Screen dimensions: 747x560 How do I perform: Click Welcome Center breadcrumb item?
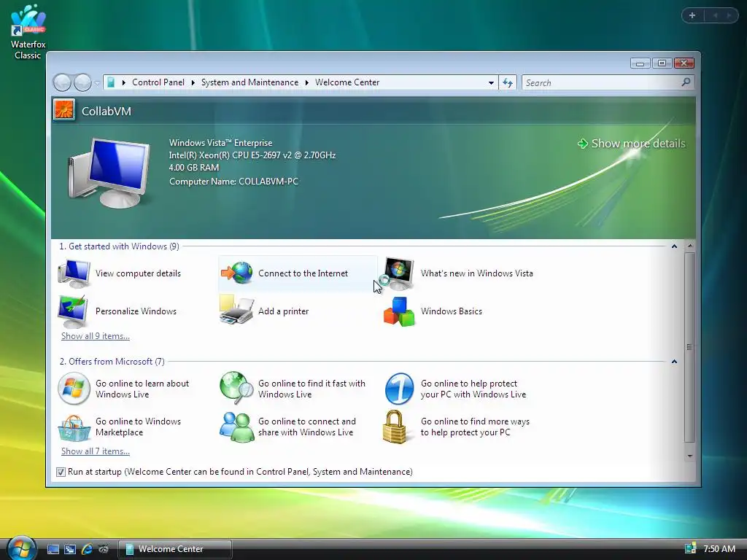click(x=347, y=82)
